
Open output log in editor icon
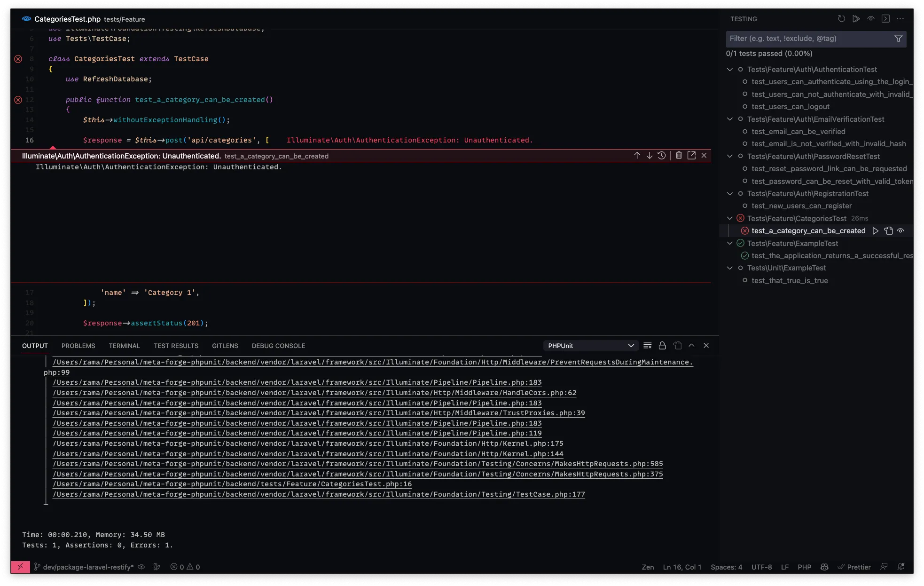pyautogui.click(x=677, y=346)
